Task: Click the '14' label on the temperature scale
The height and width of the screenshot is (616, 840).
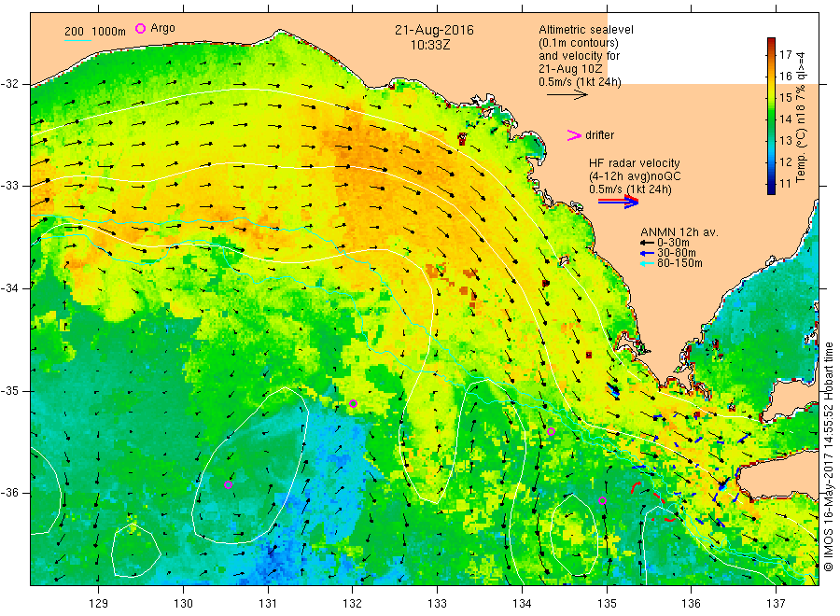Action: click(785, 119)
